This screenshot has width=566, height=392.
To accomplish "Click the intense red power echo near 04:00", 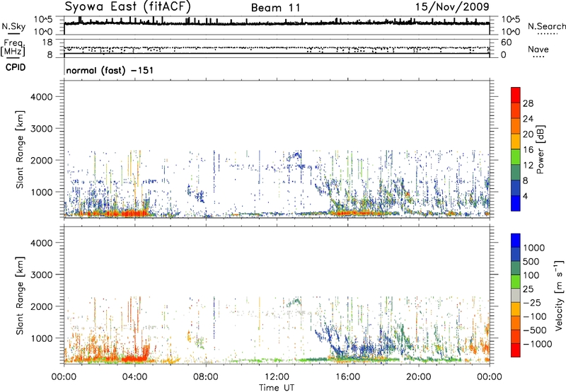I will [134, 213].
